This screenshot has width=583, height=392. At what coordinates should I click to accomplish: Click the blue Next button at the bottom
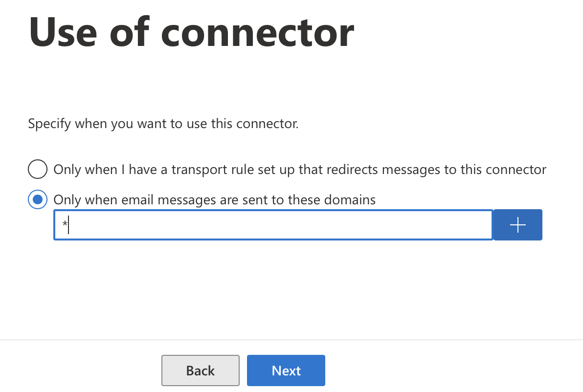tap(286, 370)
